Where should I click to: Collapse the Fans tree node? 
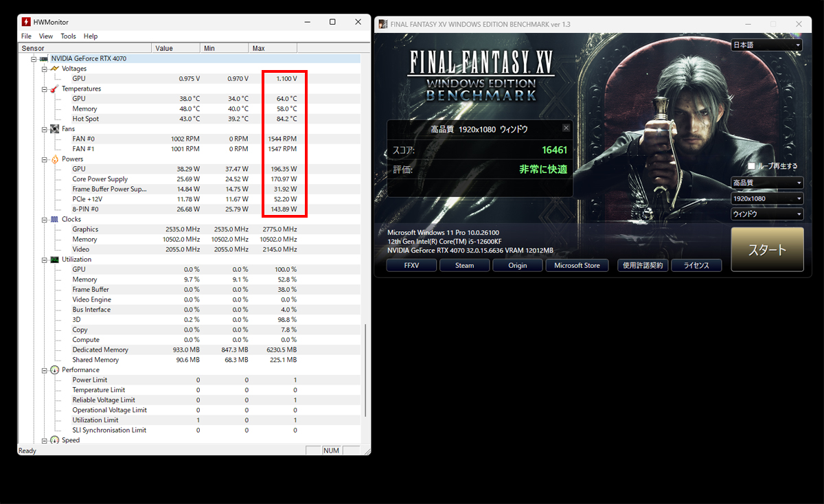[44, 129]
